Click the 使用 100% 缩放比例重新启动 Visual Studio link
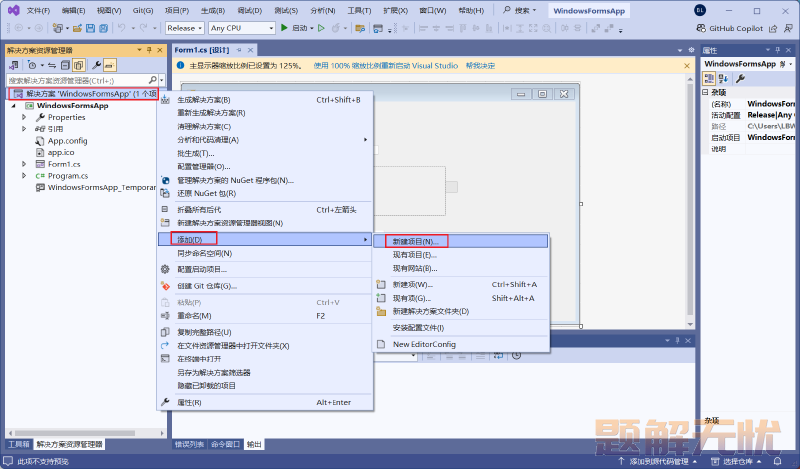The height and width of the screenshot is (469, 800). click(x=386, y=66)
